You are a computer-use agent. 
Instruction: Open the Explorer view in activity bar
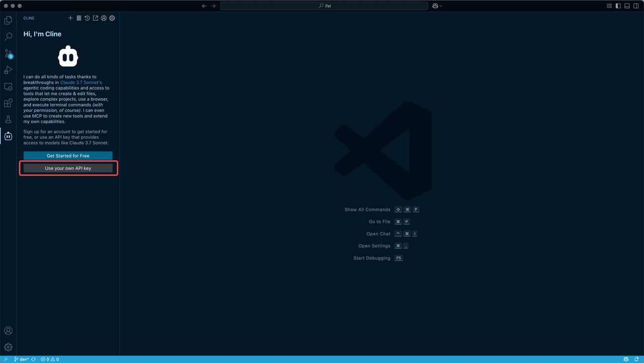coord(8,21)
